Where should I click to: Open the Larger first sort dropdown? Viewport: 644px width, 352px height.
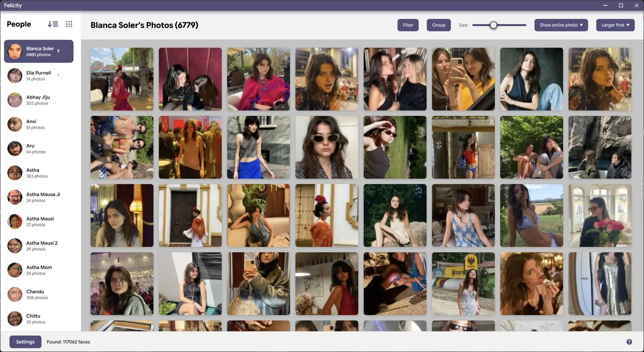[615, 25]
